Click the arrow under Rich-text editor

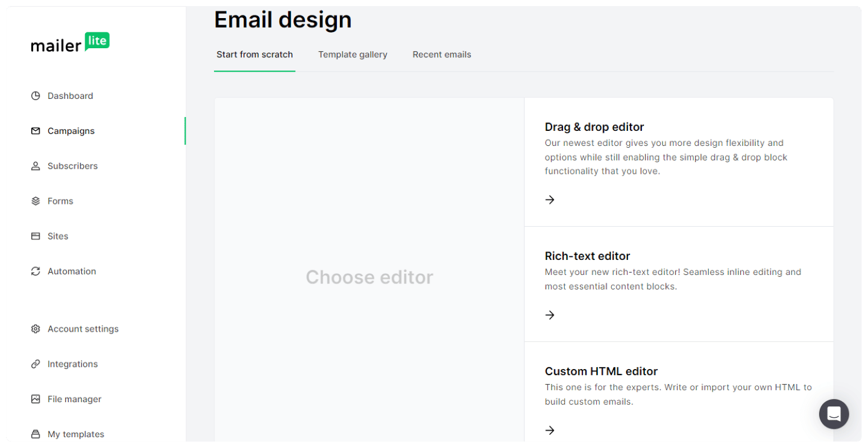pos(550,315)
